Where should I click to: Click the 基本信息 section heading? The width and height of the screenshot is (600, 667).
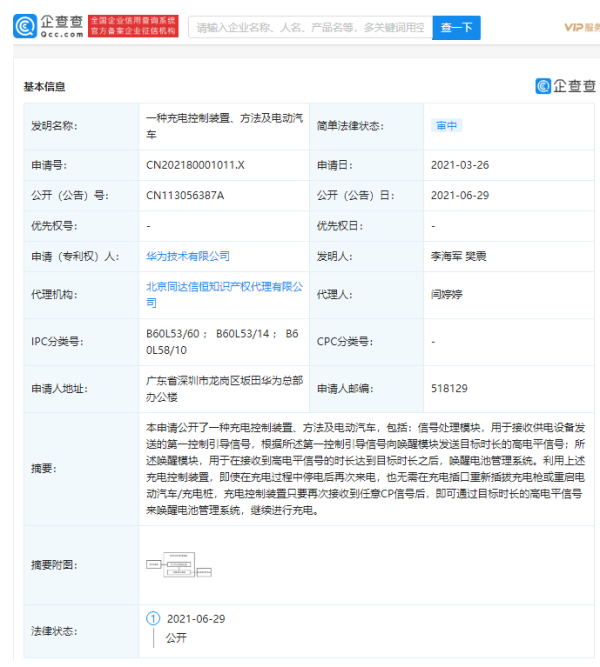tap(44, 87)
